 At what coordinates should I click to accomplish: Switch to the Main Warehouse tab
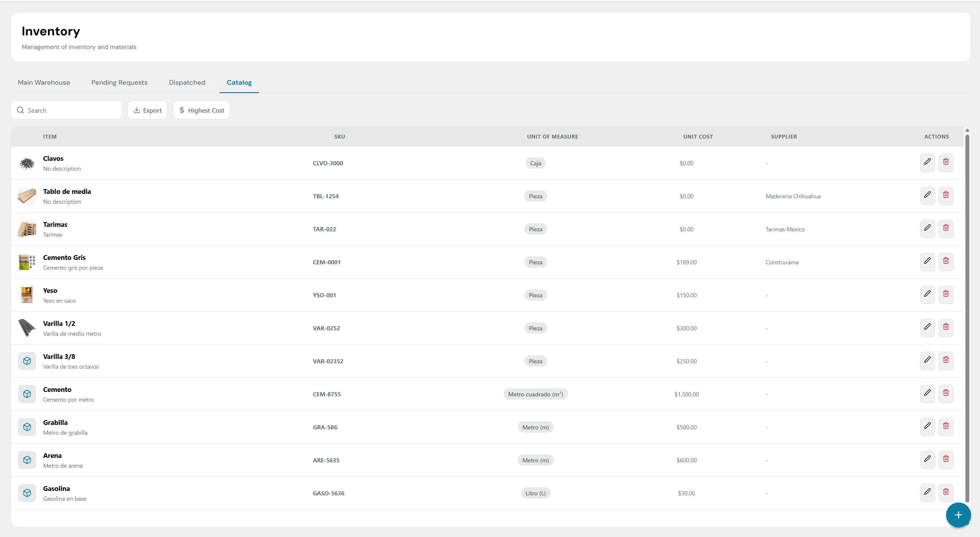(x=44, y=83)
